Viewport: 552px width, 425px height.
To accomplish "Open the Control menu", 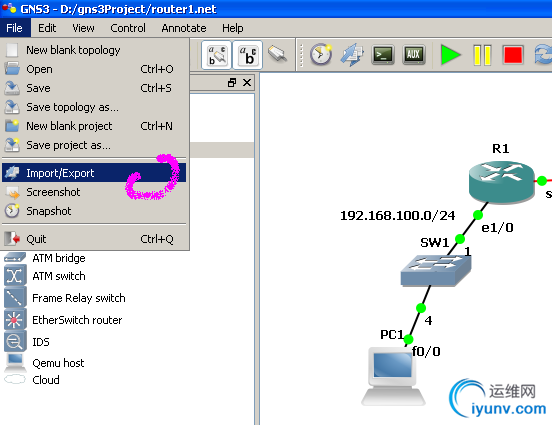I will pos(128,28).
